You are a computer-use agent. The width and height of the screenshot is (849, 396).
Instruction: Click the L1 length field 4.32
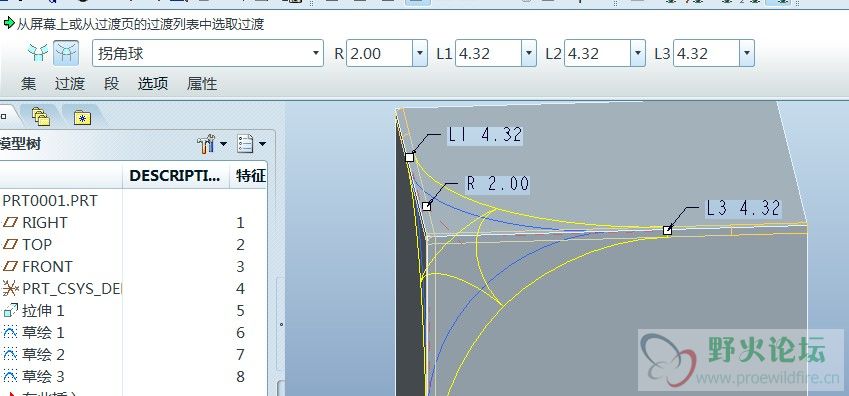click(x=488, y=53)
